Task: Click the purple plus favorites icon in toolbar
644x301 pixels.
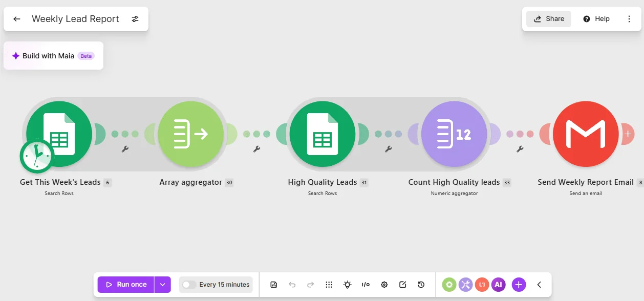Action: pyautogui.click(x=519, y=285)
